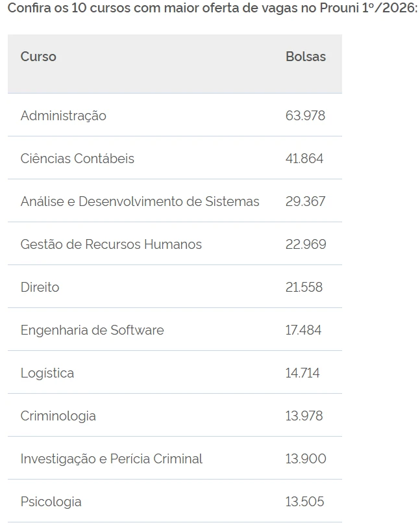Select the 41.864 bolsas figure
420x527 pixels.
point(304,159)
